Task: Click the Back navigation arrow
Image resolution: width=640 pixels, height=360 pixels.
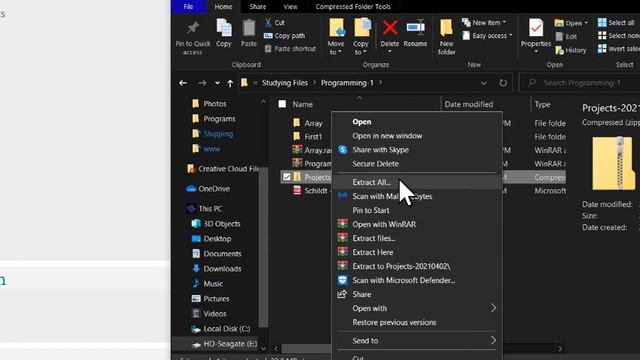Action: (183, 83)
